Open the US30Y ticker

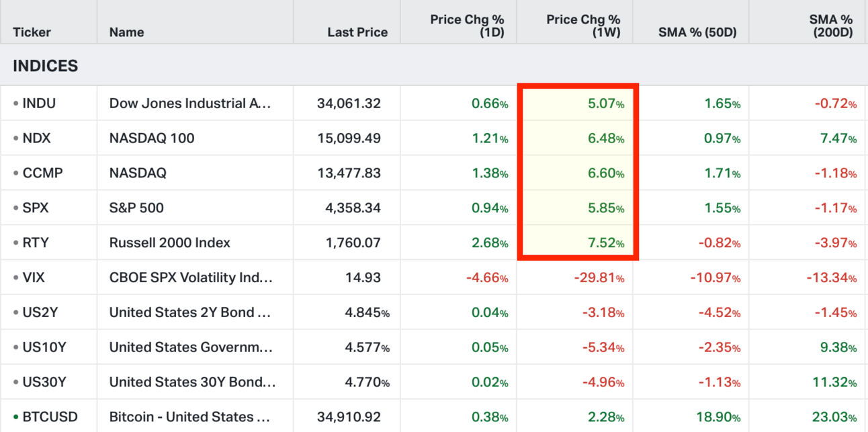pos(44,382)
